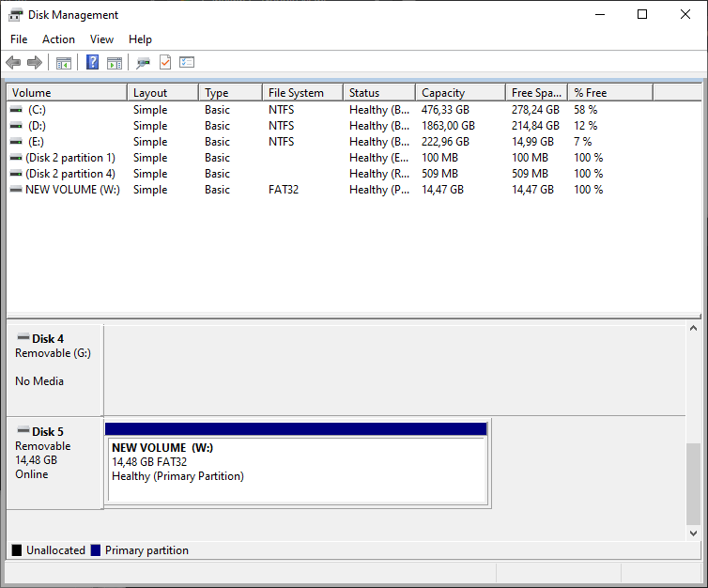The image size is (708, 588).
Task: Click the Disk 2 partition 4 drive icon
Action: (16, 174)
